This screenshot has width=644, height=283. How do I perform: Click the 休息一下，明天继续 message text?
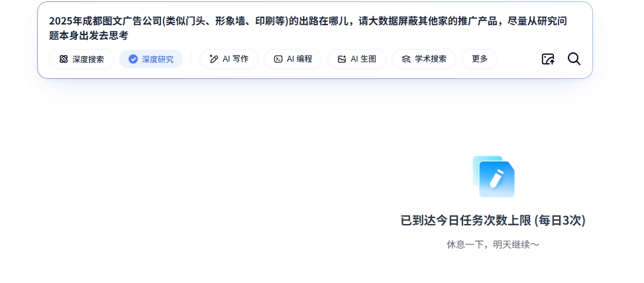493,245
